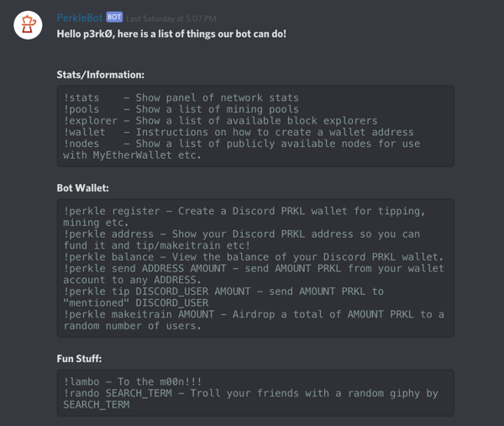Open the PerkleBot username profile

[80, 18]
